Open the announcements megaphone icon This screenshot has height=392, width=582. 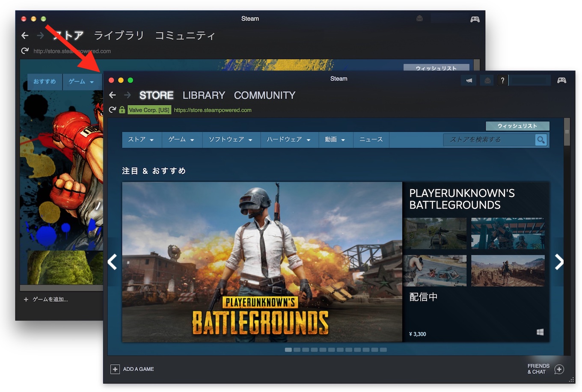(469, 80)
